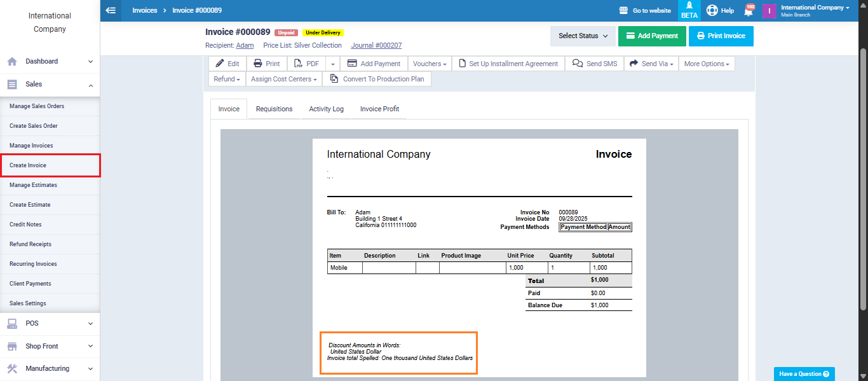
Task: Switch to the Activity Log tab
Action: pyautogui.click(x=326, y=109)
